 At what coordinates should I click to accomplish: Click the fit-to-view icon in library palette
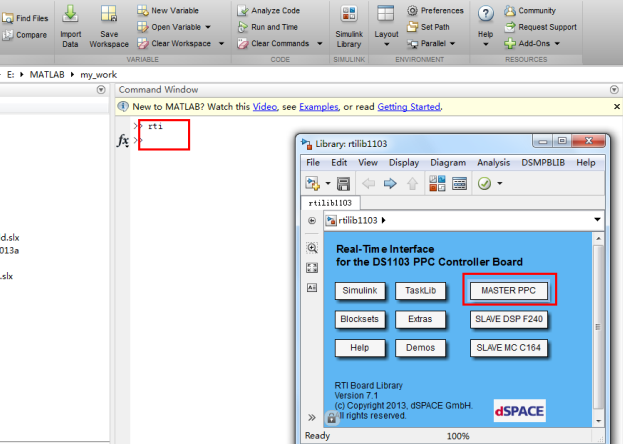pos(312,268)
